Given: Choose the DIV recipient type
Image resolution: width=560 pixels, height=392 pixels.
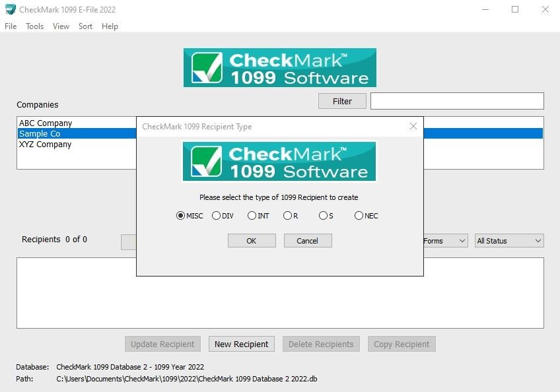Looking at the screenshot, I should 216,216.
